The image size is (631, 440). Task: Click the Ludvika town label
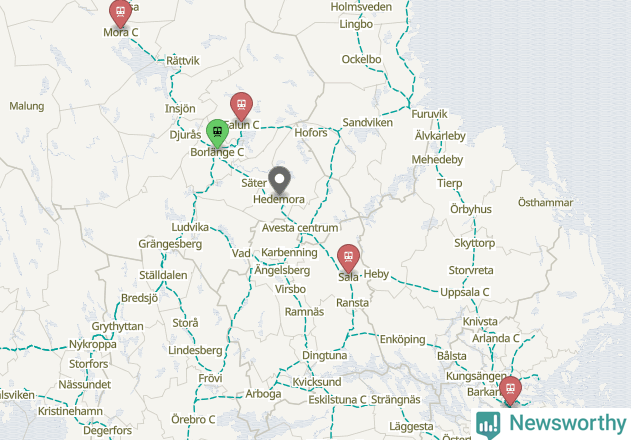click(x=190, y=227)
